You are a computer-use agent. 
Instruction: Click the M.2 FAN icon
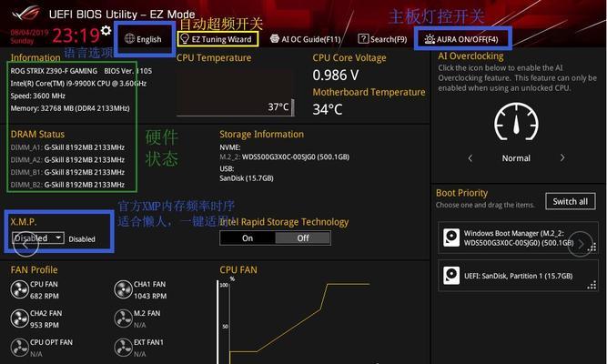tap(123, 318)
